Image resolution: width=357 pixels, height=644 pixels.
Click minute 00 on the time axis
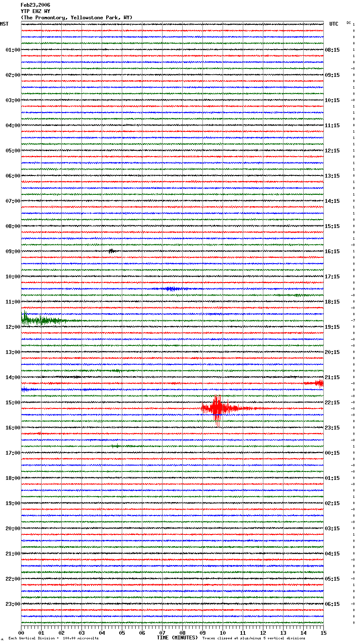(x=21, y=633)
